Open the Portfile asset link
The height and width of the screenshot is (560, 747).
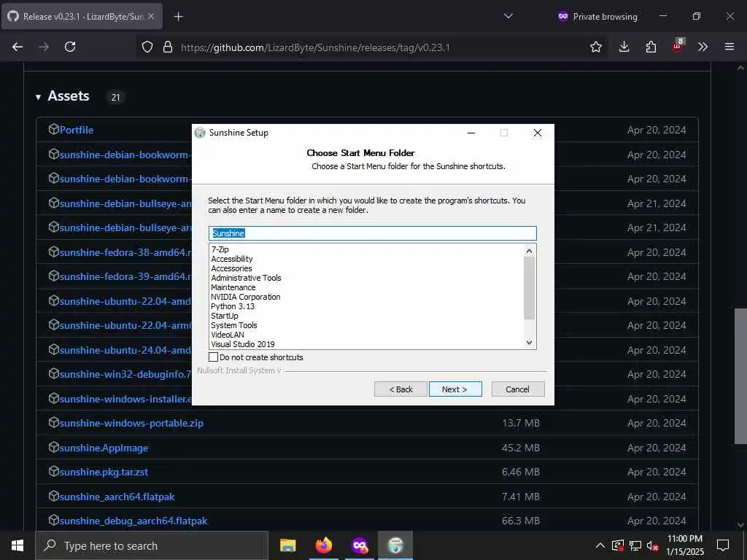(76, 130)
